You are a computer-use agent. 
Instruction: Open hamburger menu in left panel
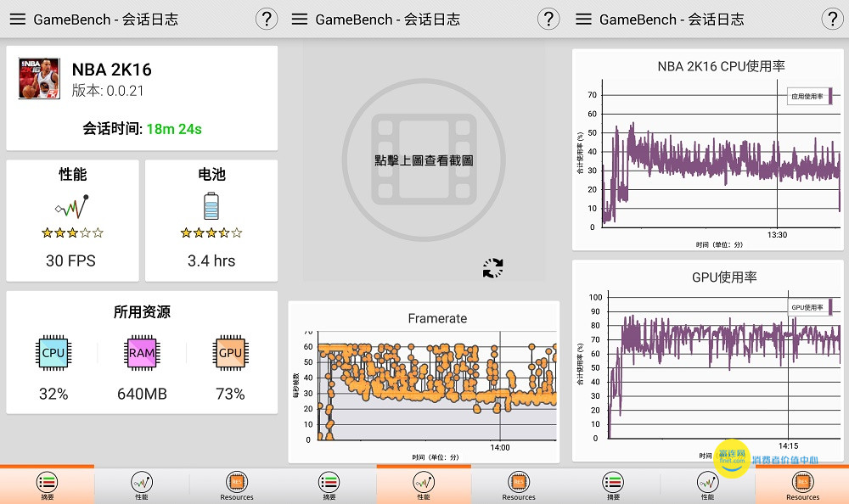(x=17, y=20)
